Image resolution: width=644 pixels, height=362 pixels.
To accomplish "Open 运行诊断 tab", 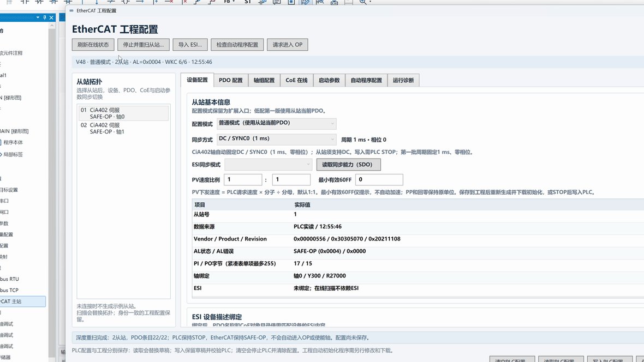I will coord(403,81).
